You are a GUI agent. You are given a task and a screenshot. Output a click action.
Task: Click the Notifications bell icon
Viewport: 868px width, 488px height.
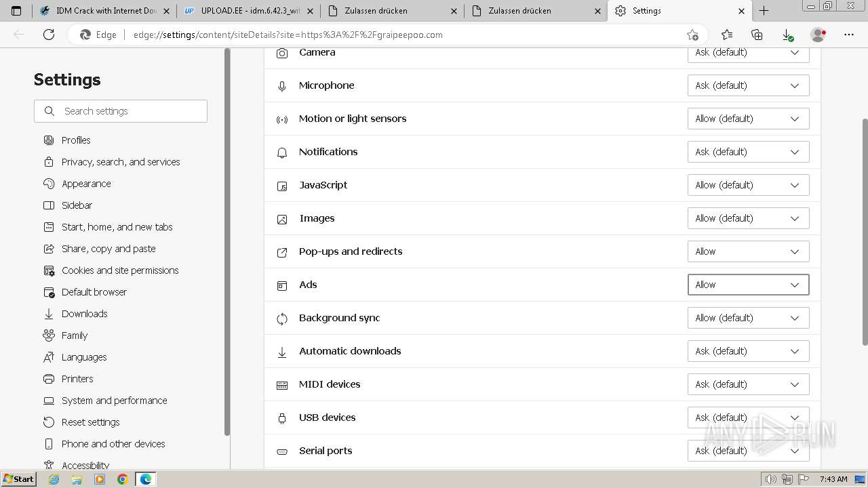tap(282, 153)
